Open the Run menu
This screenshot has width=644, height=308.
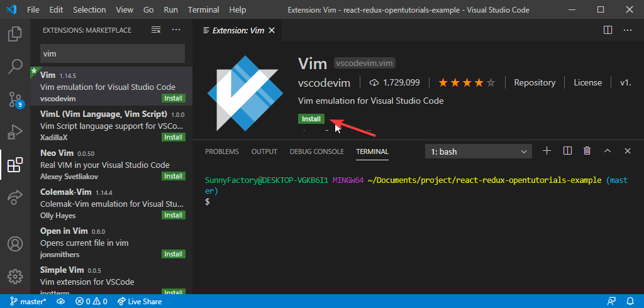171,9
